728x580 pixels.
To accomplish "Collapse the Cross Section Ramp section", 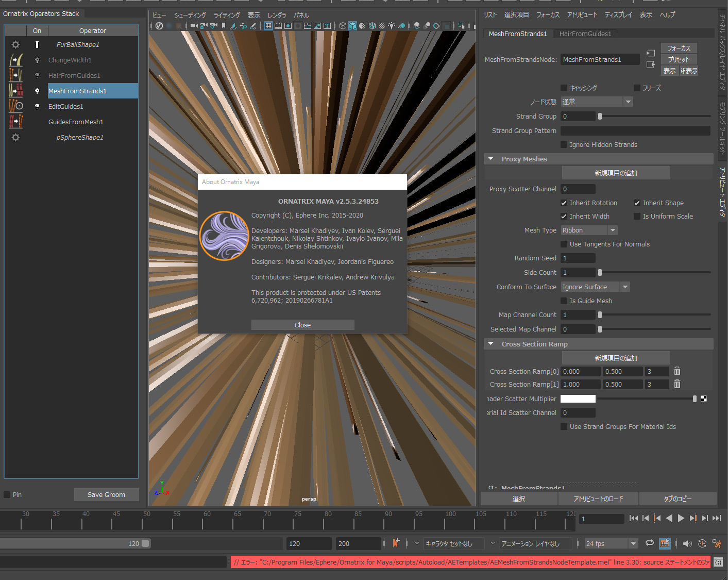I will (491, 344).
